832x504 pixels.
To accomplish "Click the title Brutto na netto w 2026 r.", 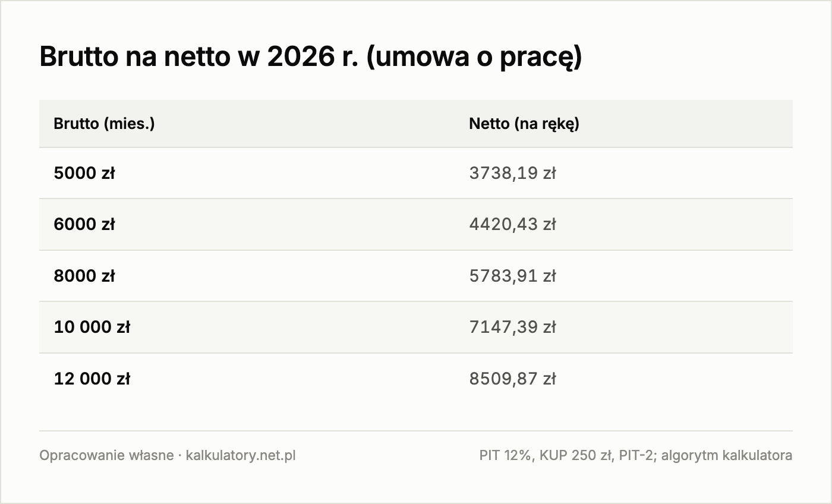I will (199, 58).
